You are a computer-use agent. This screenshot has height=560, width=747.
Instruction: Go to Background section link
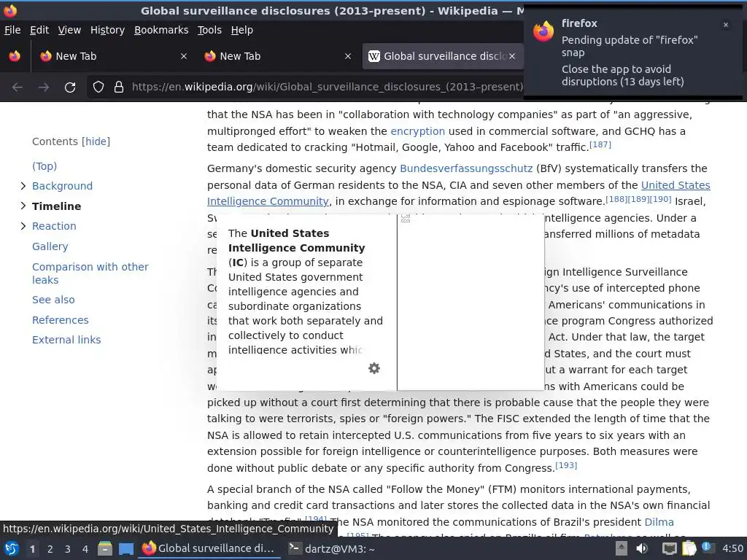[x=63, y=186]
